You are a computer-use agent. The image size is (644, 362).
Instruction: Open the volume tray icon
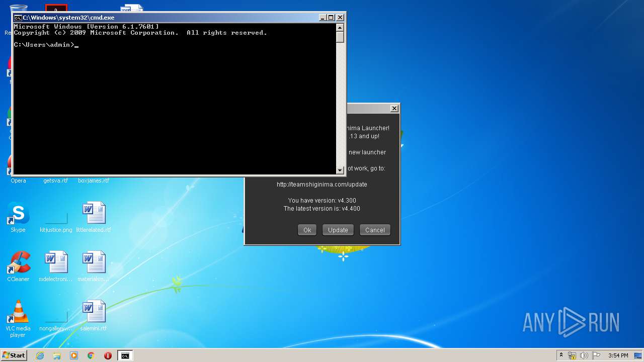pyautogui.click(x=584, y=355)
